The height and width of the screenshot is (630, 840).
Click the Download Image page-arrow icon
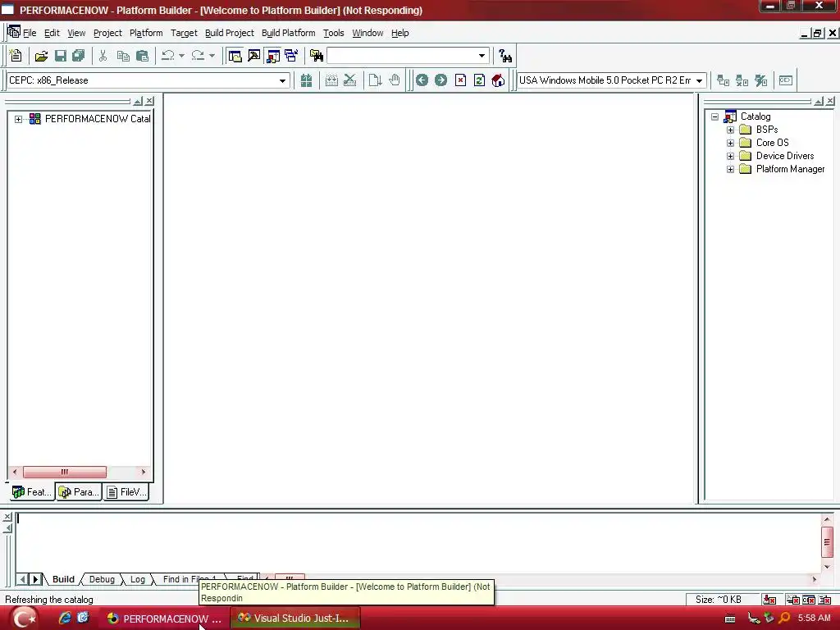(375, 80)
